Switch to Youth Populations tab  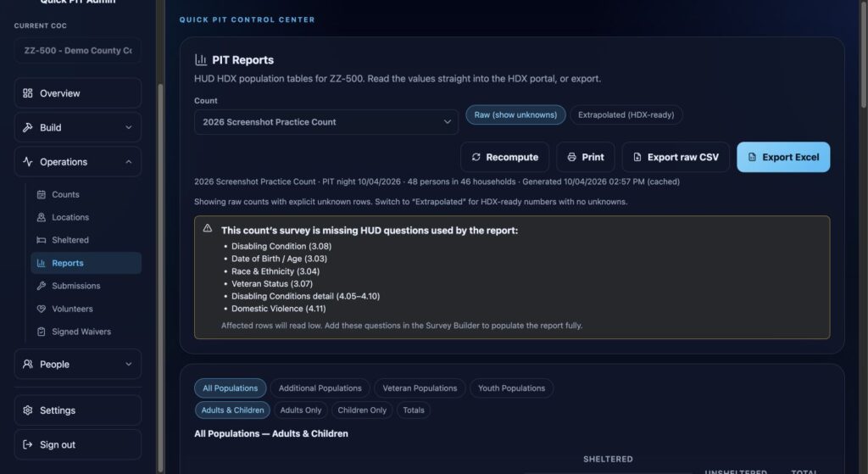[511, 388]
